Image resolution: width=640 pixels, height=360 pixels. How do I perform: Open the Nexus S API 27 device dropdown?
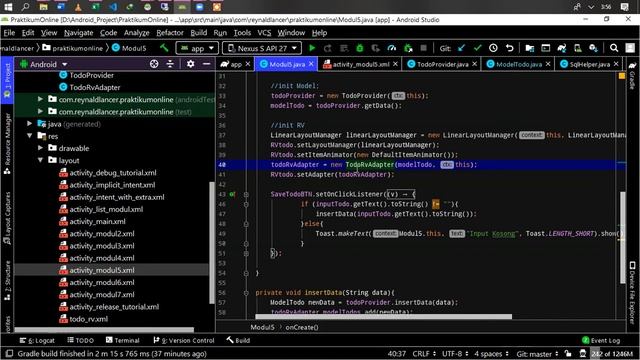click(x=262, y=48)
